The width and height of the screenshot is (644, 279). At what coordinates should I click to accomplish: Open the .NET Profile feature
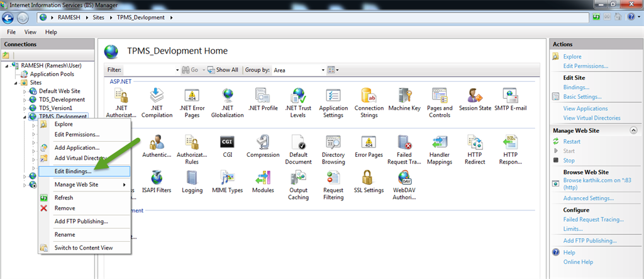[x=263, y=100]
